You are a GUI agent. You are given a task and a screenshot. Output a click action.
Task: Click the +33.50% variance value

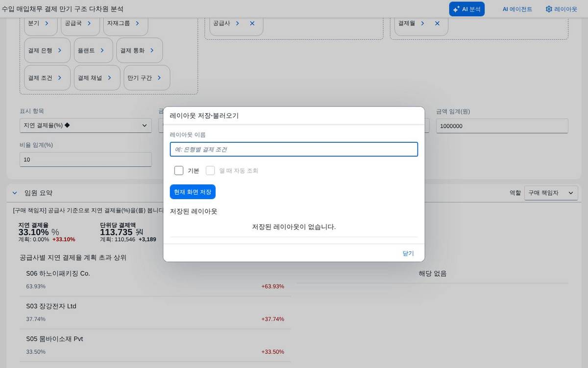click(272, 352)
